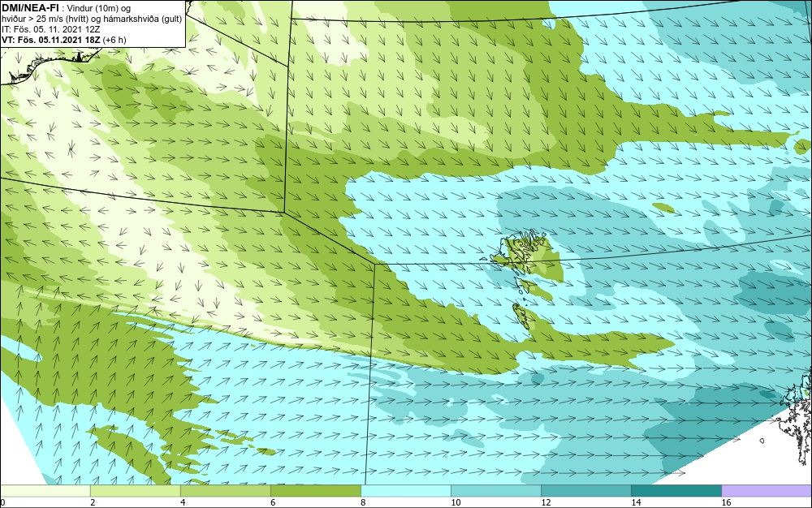Click the 12–14 m/s teal legend swatch
The height and width of the screenshot is (508, 812).
[585, 491]
